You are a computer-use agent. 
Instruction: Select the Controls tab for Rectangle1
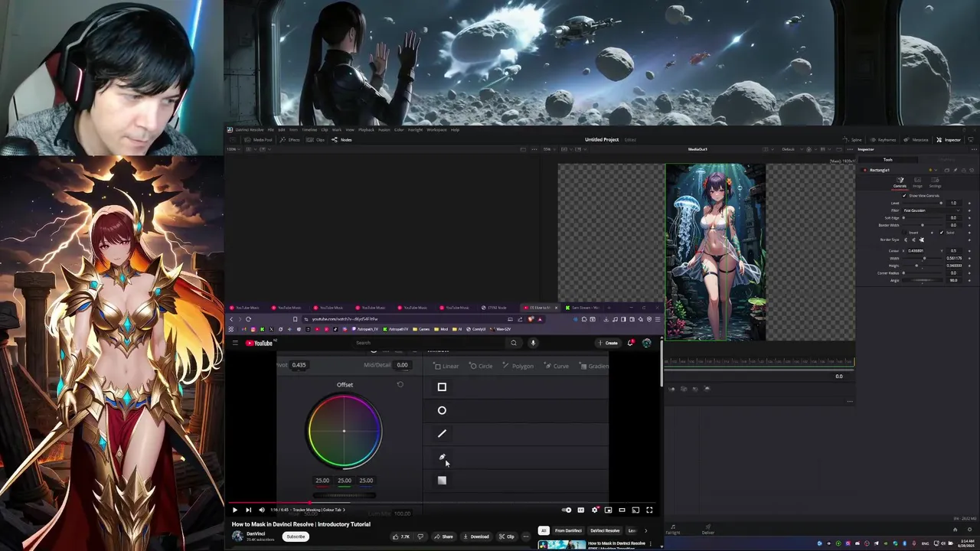[900, 181]
